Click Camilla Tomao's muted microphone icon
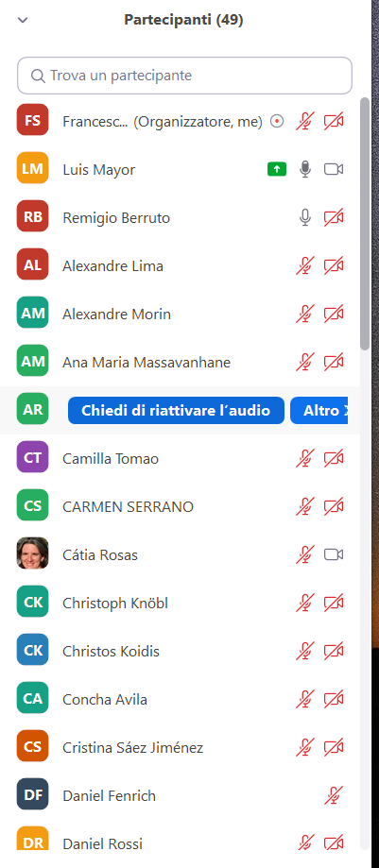Image resolution: width=379 pixels, height=868 pixels. point(305,458)
